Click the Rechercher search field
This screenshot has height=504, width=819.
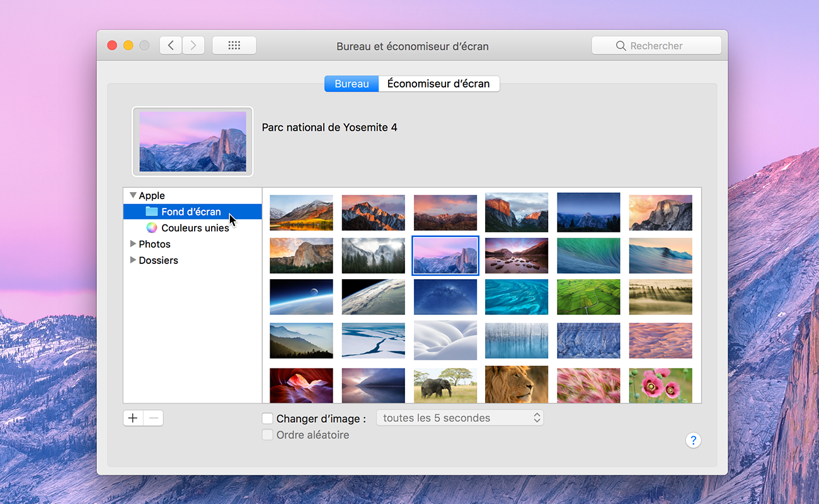656,46
